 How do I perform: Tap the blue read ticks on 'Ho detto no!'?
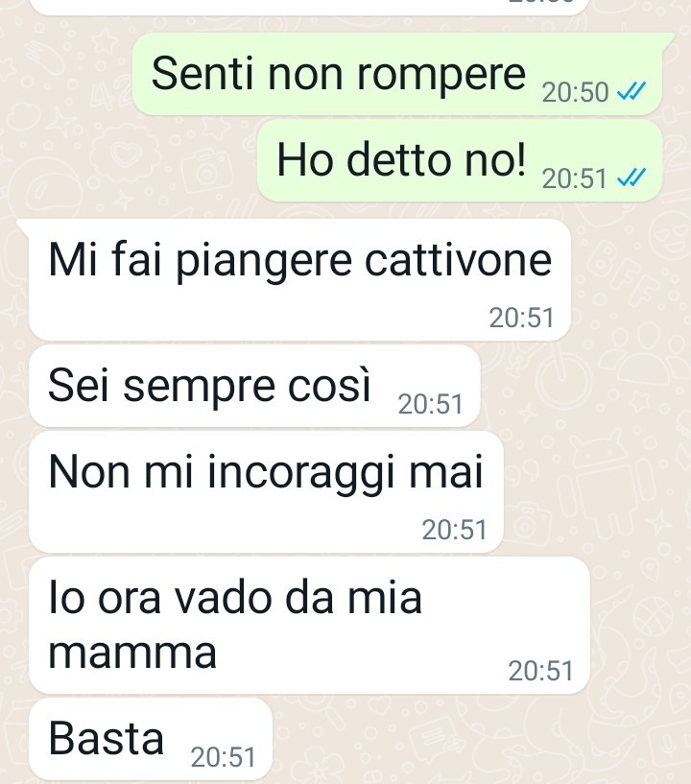[631, 178]
